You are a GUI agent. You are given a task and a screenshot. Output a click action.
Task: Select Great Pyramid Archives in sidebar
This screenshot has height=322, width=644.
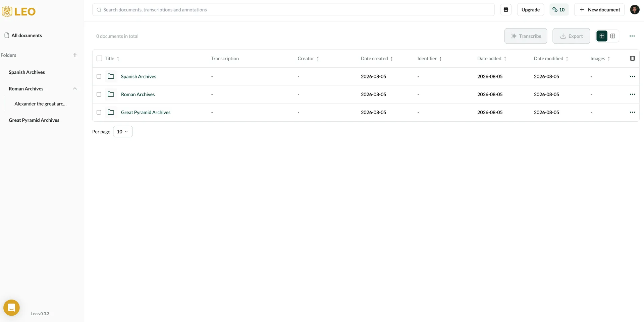34,120
